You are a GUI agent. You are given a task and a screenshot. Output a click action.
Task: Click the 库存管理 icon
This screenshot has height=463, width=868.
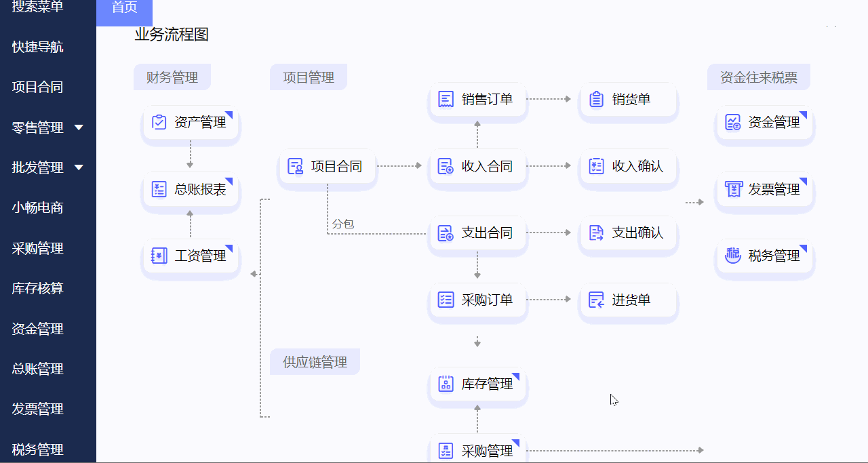[x=446, y=383]
